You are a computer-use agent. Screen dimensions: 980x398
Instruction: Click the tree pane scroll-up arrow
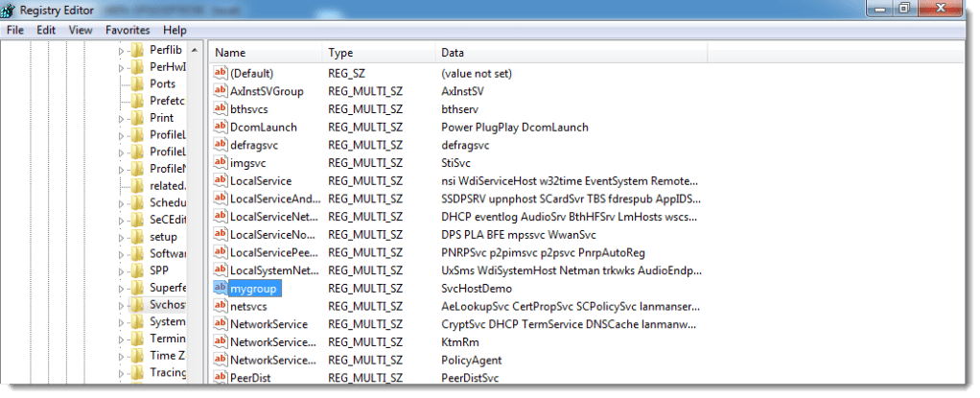click(x=195, y=50)
